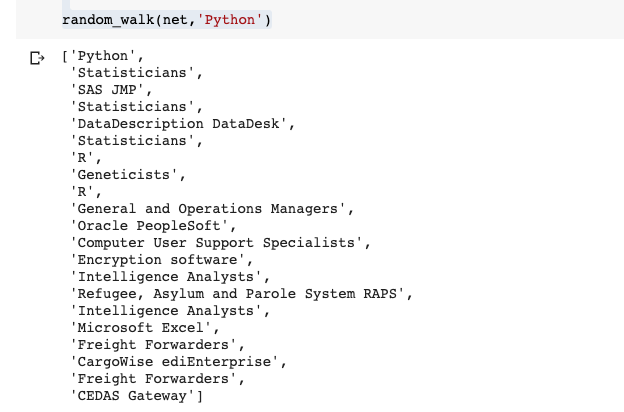Click output entry 'SAS JMP'
This screenshot has height=412, width=624.
[x=107, y=90]
